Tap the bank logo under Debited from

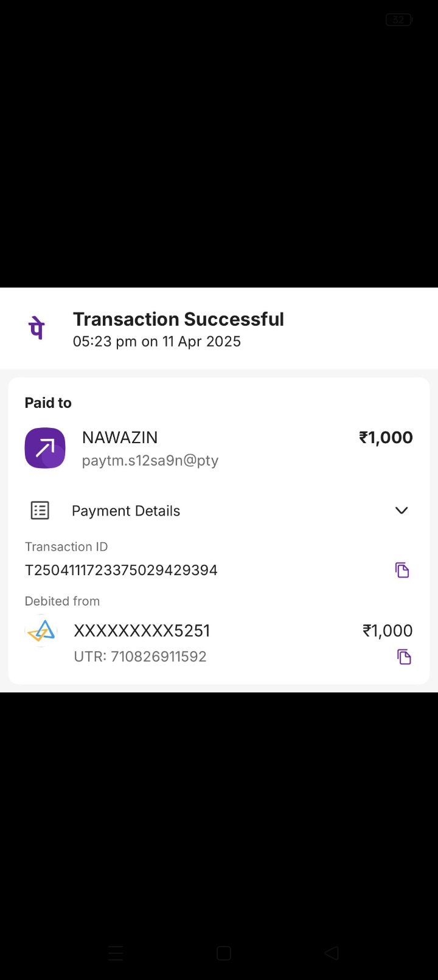[x=41, y=631]
